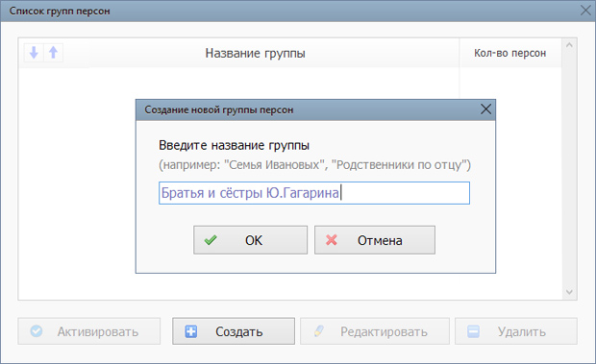Click the Активировать button
596x364 pixels.
[x=89, y=331]
